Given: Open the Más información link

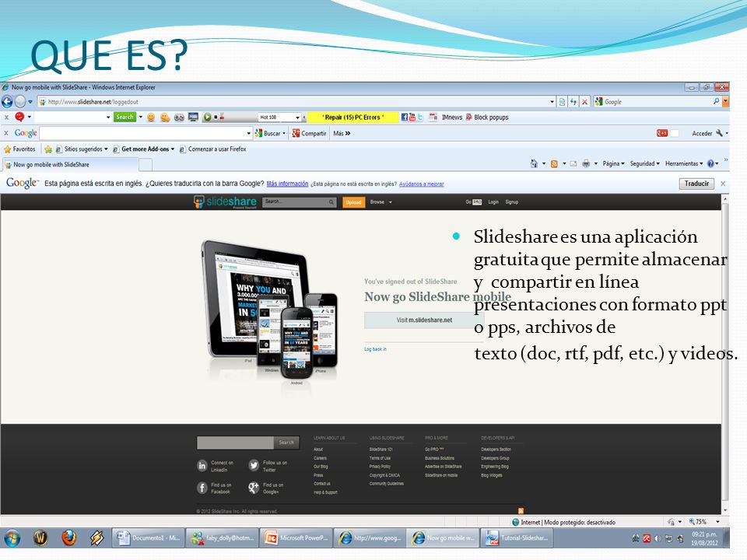Looking at the screenshot, I should pyautogui.click(x=287, y=184).
